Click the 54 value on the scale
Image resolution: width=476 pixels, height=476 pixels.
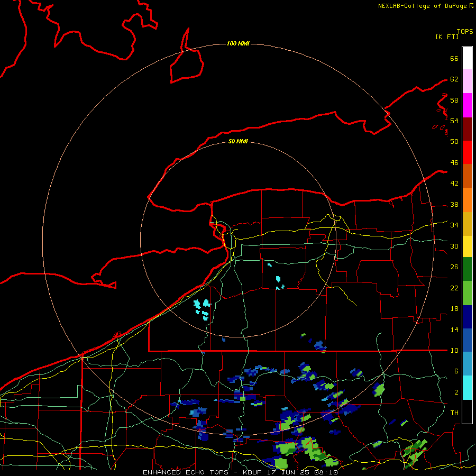tap(454, 121)
